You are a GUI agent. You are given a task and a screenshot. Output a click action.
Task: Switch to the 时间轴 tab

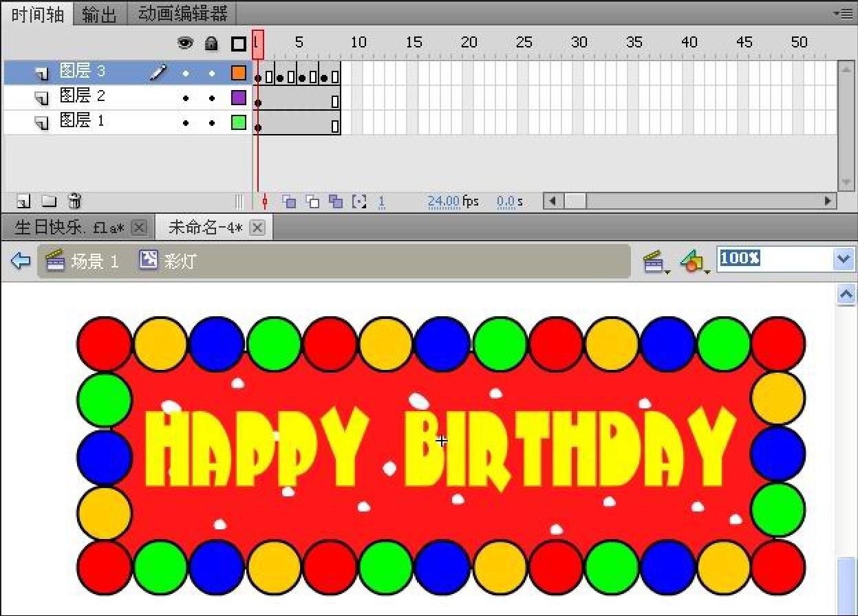[37, 14]
